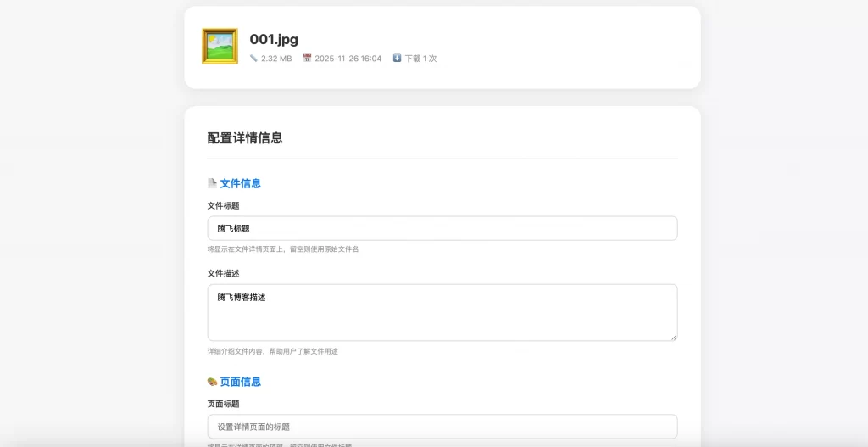The width and height of the screenshot is (868, 447).
Task: Focus the 文件描述 textarea containing 腾飞博客描述
Action: [x=442, y=312]
